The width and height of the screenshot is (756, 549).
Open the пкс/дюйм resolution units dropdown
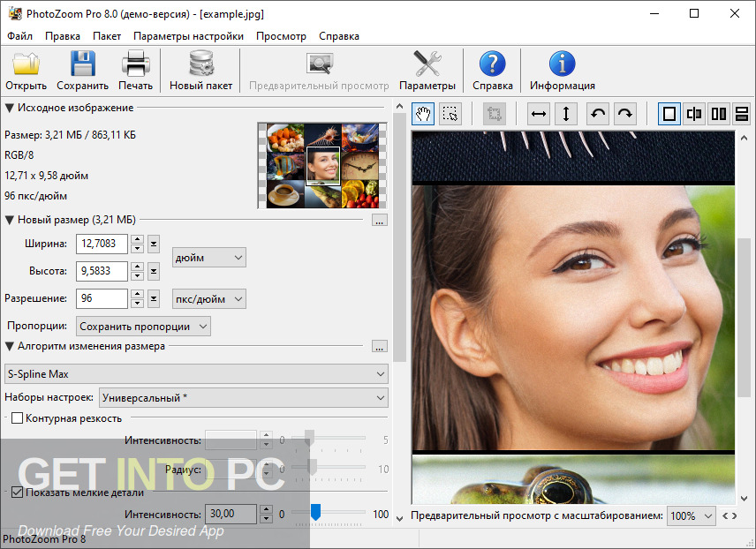click(x=208, y=299)
